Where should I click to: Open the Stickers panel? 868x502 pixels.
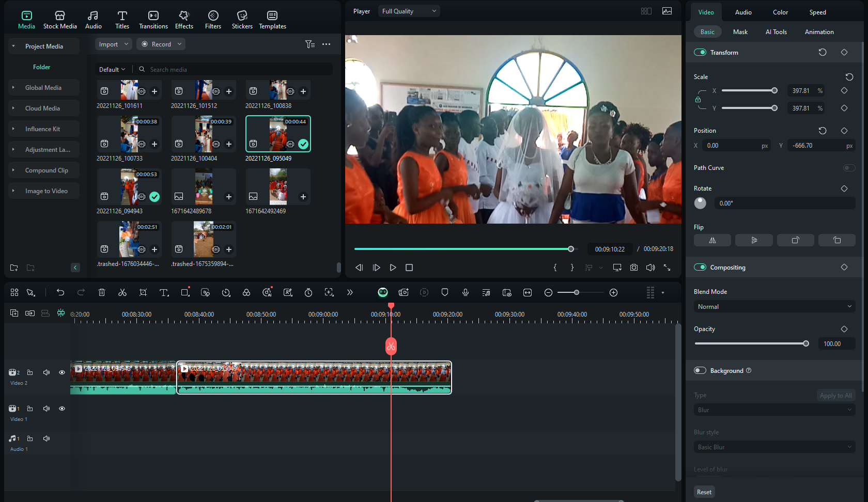tap(242, 19)
